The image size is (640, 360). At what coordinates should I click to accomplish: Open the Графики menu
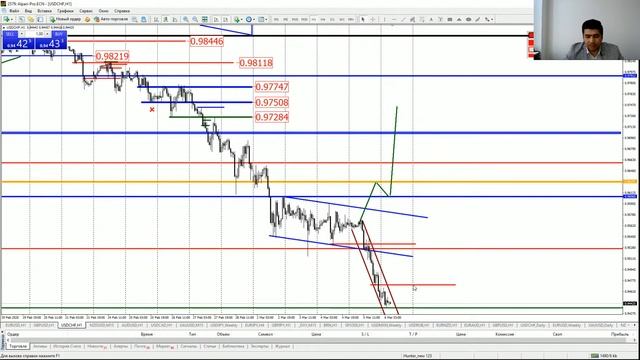(65, 11)
